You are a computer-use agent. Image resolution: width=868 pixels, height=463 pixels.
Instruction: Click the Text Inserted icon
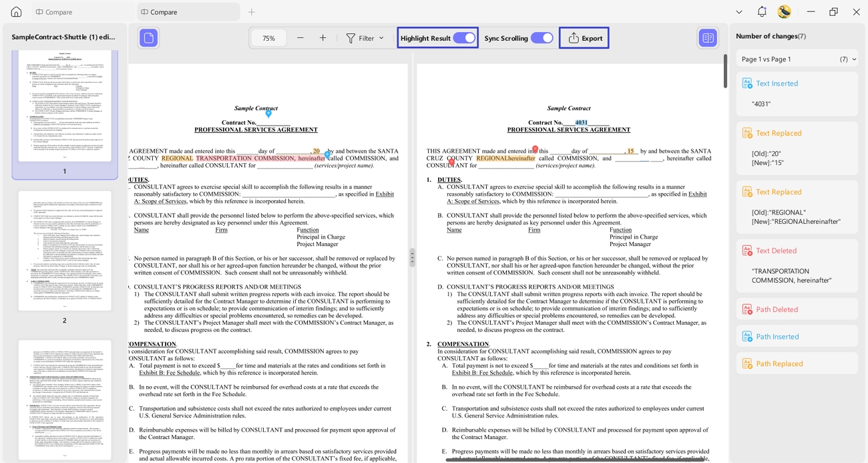click(747, 84)
